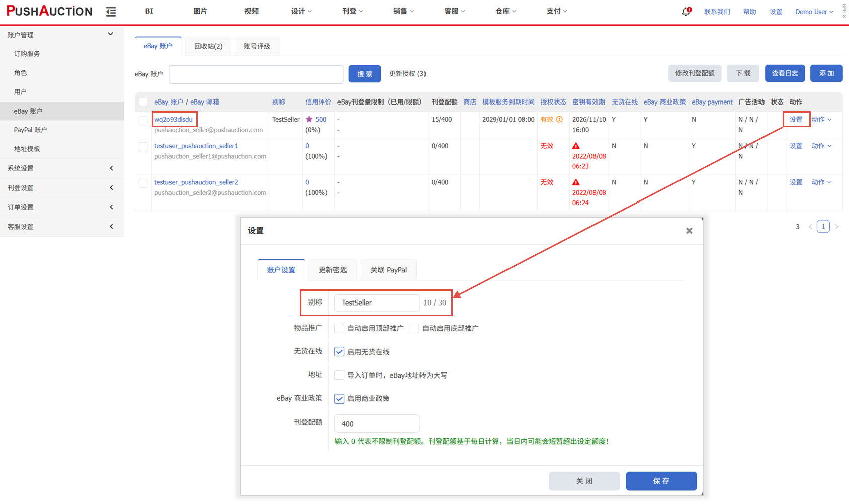Open the 回收站(2) tab
The height and width of the screenshot is (504, 849).
(208, 46)
